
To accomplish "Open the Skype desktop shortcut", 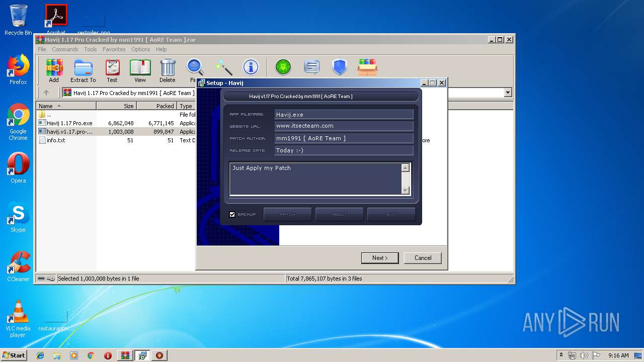I will (x=18, y=217).
